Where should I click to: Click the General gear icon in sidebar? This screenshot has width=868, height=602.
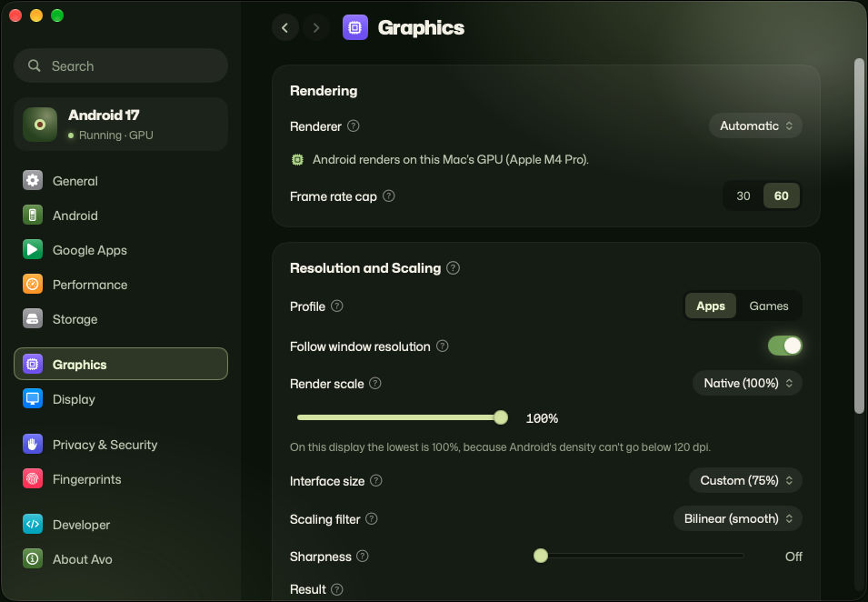coord(33,181)
